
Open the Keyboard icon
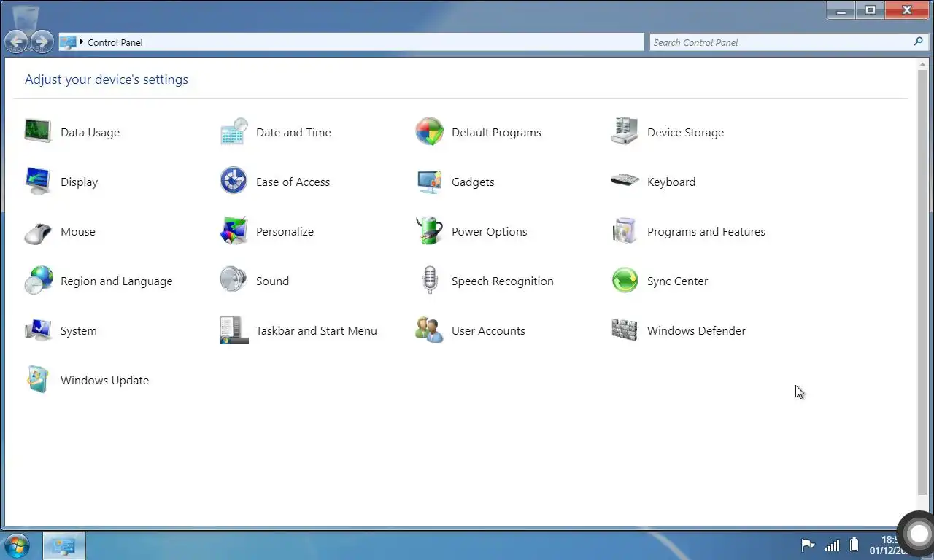(x=625, y=180)
